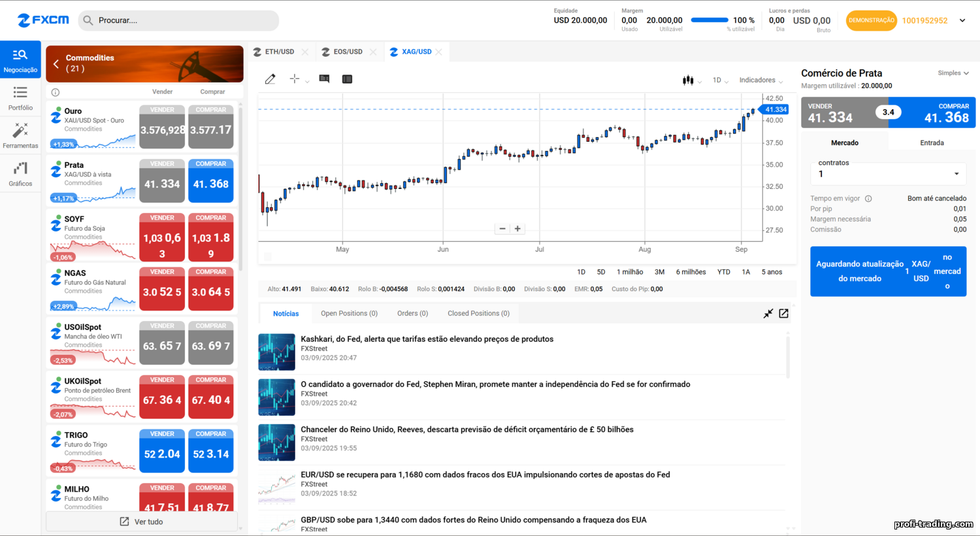Select the Mercado order type
This screenshot has height=536, width=980.
[844, 142]
